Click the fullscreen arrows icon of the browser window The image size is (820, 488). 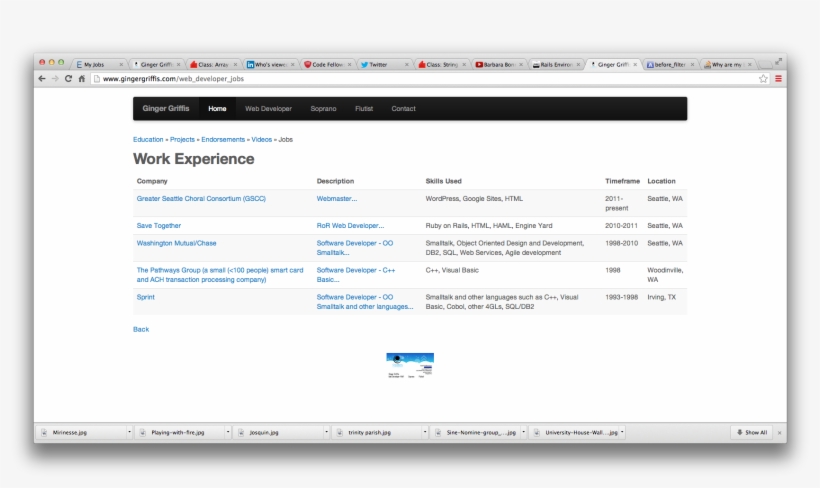[x=778, y=61]
